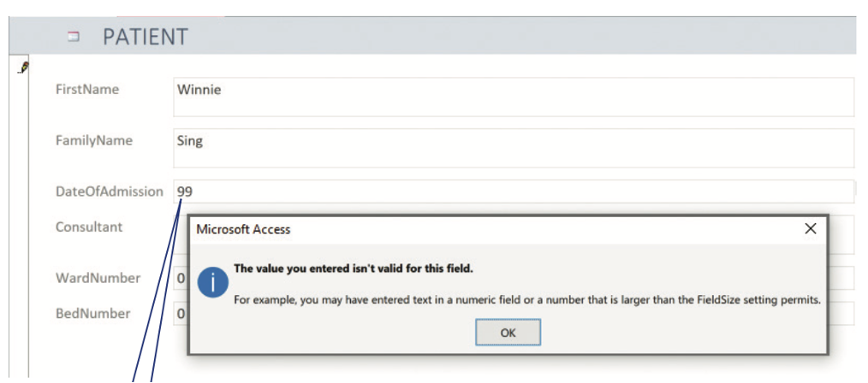Click the BedNumber input field
This screenshot has height=383, width=868.
tap(181, 314)
